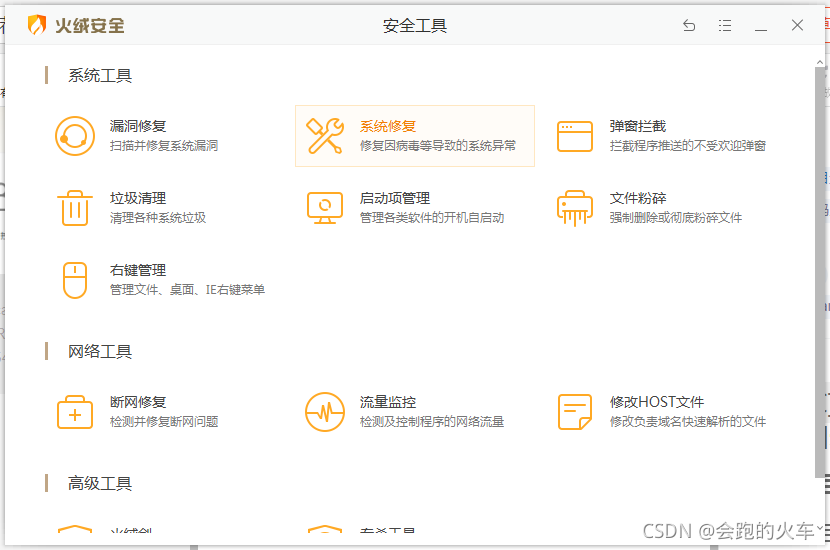The height and width of the screenshot is (550, 830).
Task: Click the 垃圾清理 trash can icon
Action: pos(75,208)
